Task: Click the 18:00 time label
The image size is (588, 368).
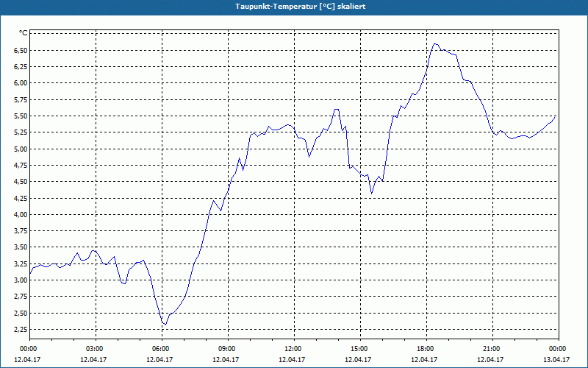Action: (x=426, y=349)
